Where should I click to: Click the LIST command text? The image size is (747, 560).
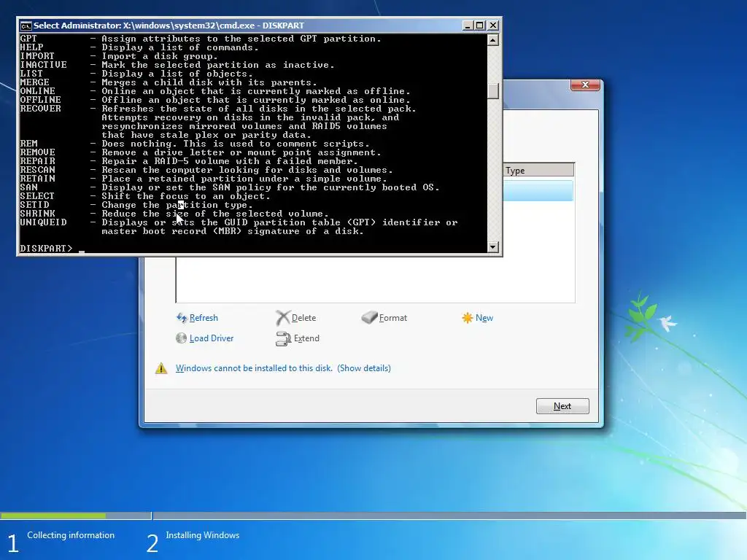(x=31, y=74)
